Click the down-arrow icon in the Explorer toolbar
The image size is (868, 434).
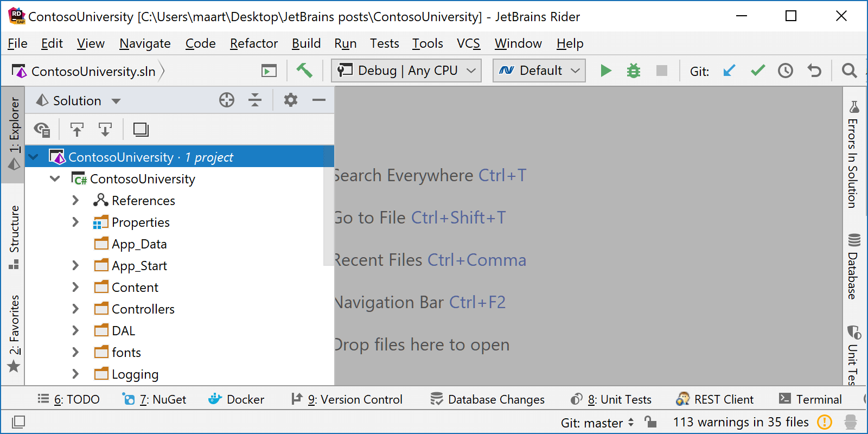(x=105, y=130)
